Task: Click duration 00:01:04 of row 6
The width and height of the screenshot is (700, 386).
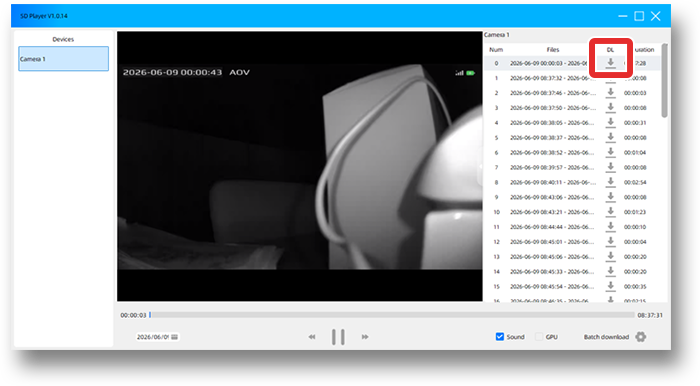Action: tap(635, 152)
